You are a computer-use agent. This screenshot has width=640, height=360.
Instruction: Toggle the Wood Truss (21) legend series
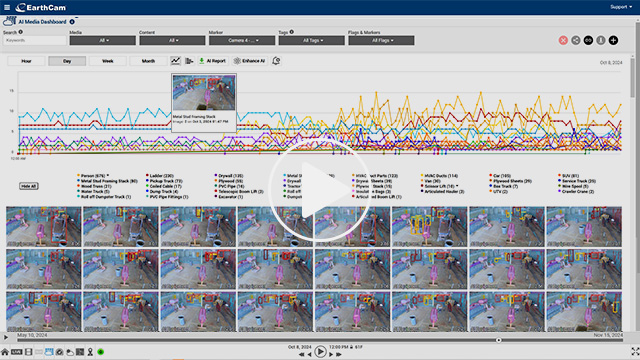[x=94, y=186]
